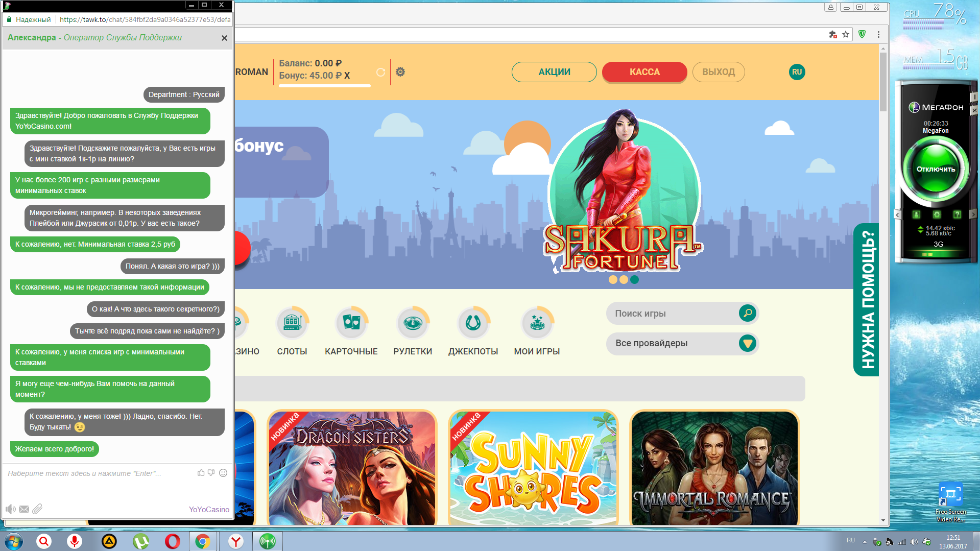Viewport: 980px width, 551px height.
Task: Open the emoji picker in chat
Action: click(x=223, y=473)
